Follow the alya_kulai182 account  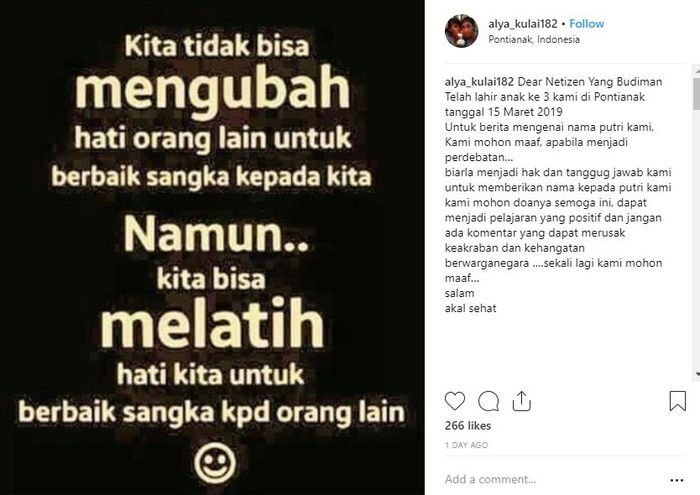coord(587,24)
